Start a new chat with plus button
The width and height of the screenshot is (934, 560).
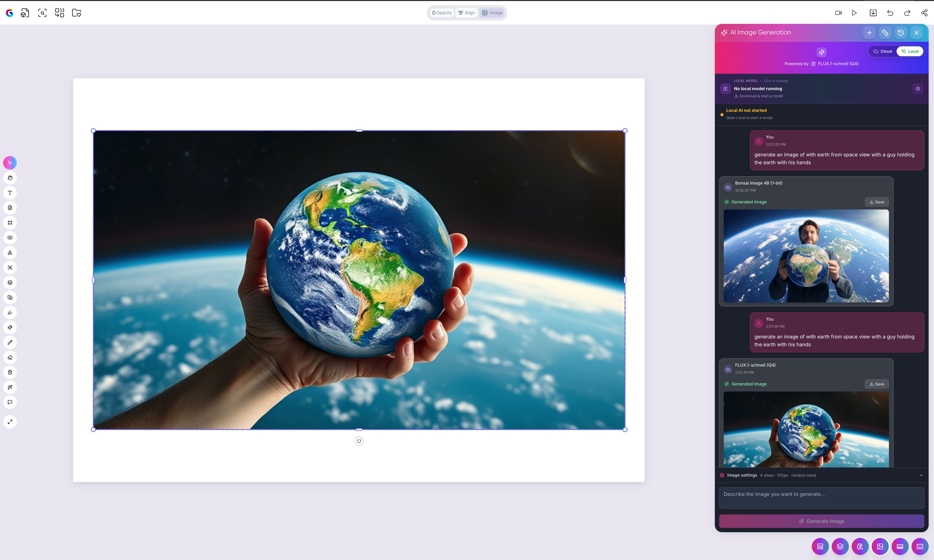870,33
